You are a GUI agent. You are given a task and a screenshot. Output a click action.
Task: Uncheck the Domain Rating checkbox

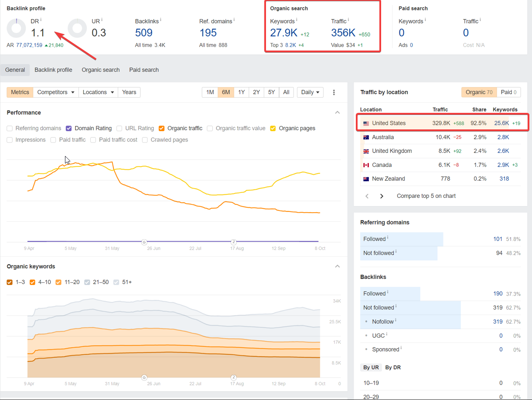(x=69, y=129)
